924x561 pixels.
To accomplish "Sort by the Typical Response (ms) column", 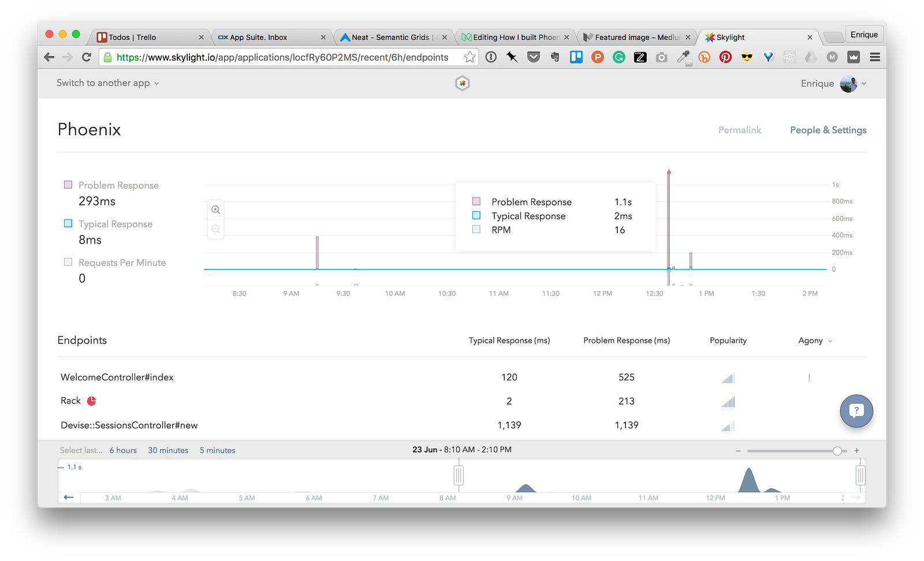I will click(509, 341).
